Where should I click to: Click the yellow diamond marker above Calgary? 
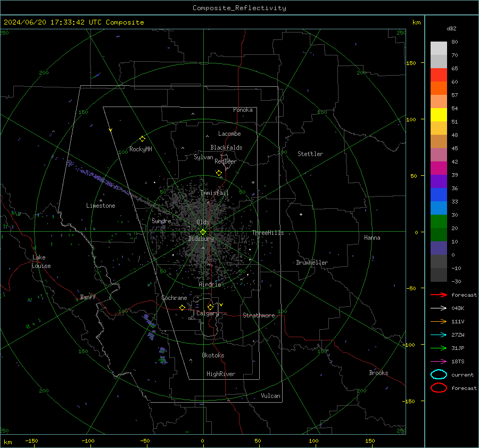tap(210, 307)
